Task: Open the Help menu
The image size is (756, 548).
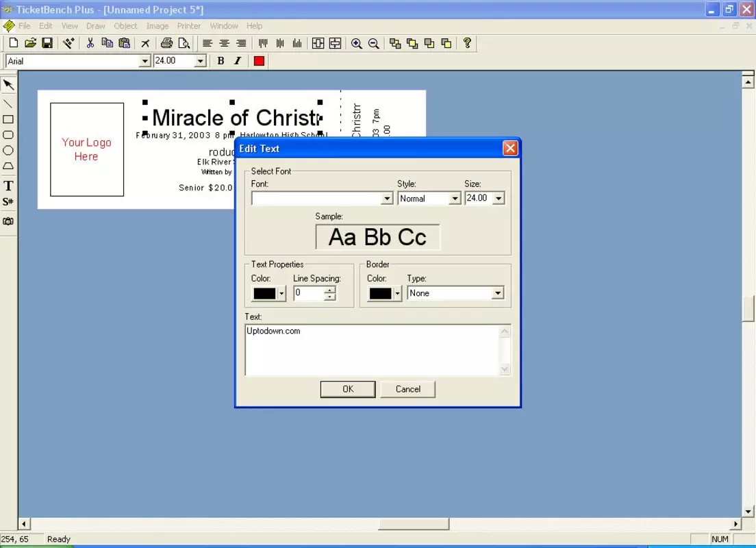Action: tap(254, 26)
